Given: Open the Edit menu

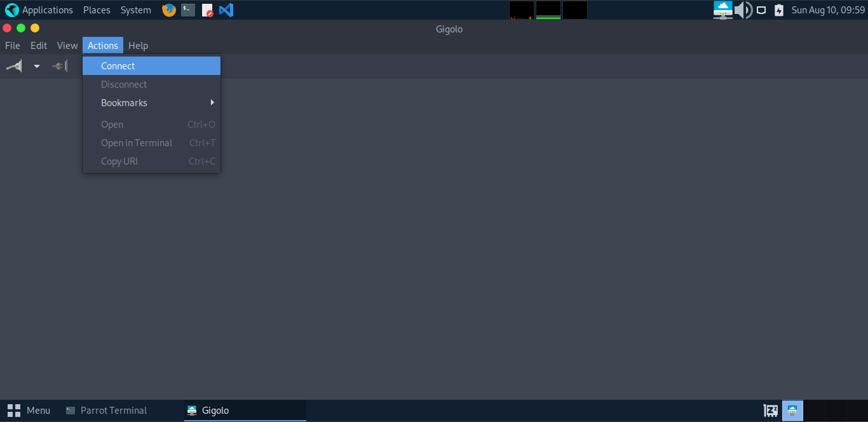Looking at the screenshot, I should point(39,46).
